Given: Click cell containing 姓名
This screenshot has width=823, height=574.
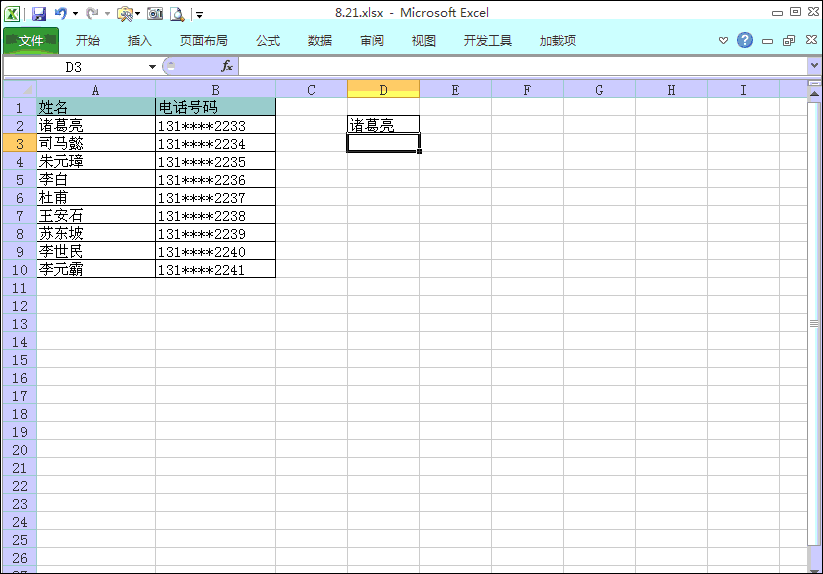Looking at the screenshot, I should (x=96, y=107).
